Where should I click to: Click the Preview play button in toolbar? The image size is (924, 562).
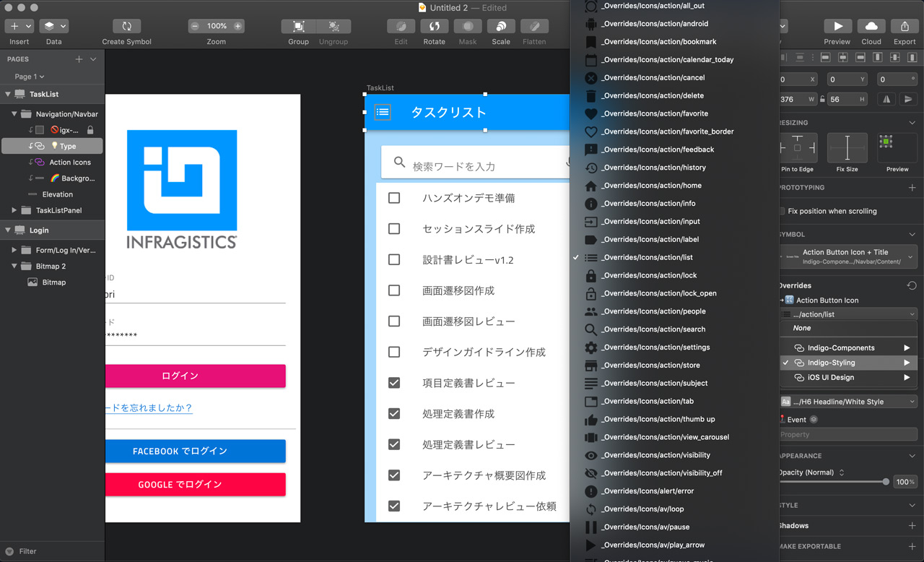click(x=837, y=26)
